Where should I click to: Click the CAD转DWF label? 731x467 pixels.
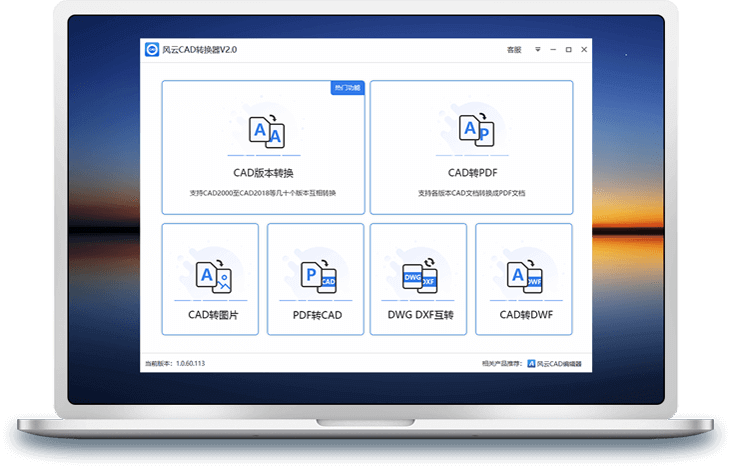coord(526,315)
